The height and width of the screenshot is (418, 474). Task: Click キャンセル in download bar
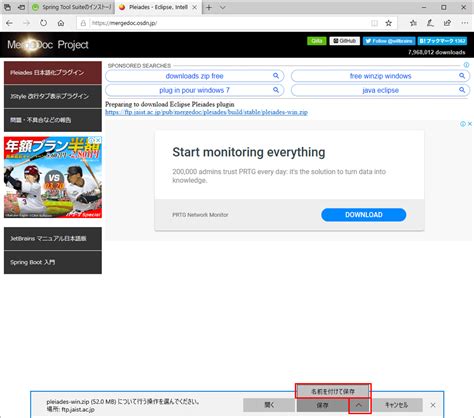[397, 405]
